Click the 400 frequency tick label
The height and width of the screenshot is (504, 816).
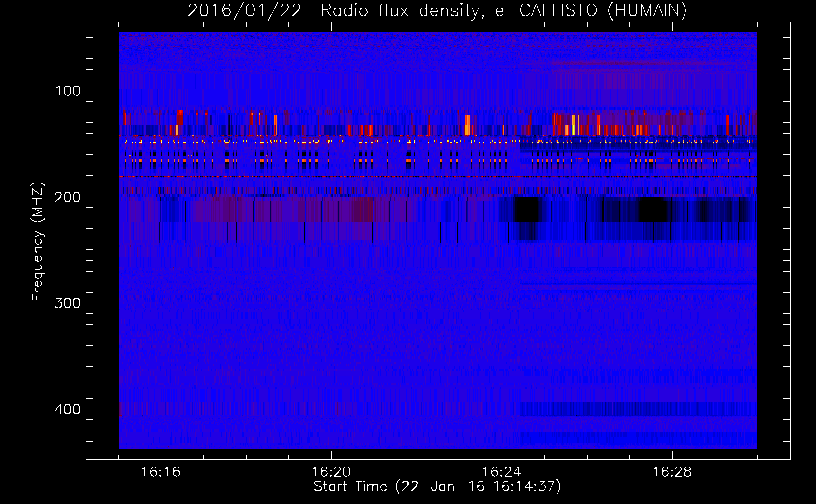(68, 409)
